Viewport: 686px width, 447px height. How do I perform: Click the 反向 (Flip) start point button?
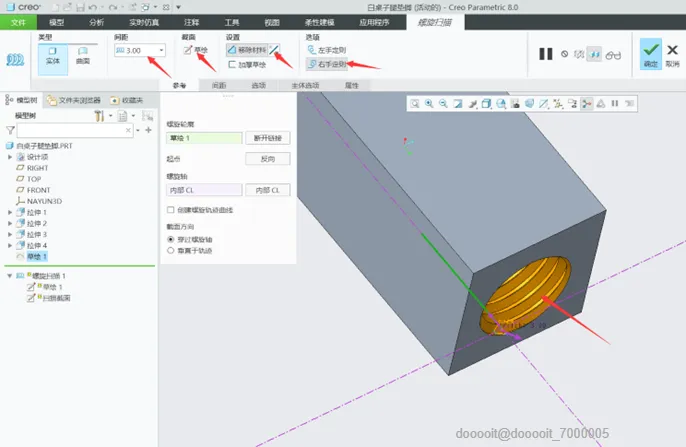pos(268,159)
